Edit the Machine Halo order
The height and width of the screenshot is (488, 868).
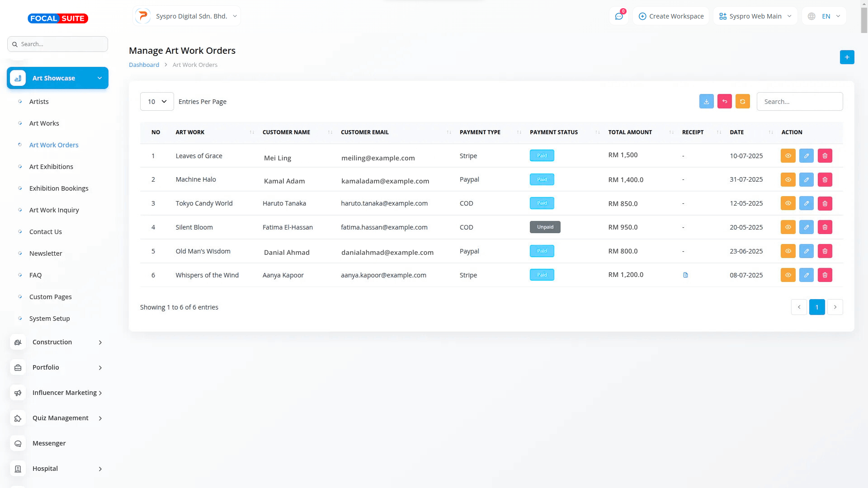[806, 180]
